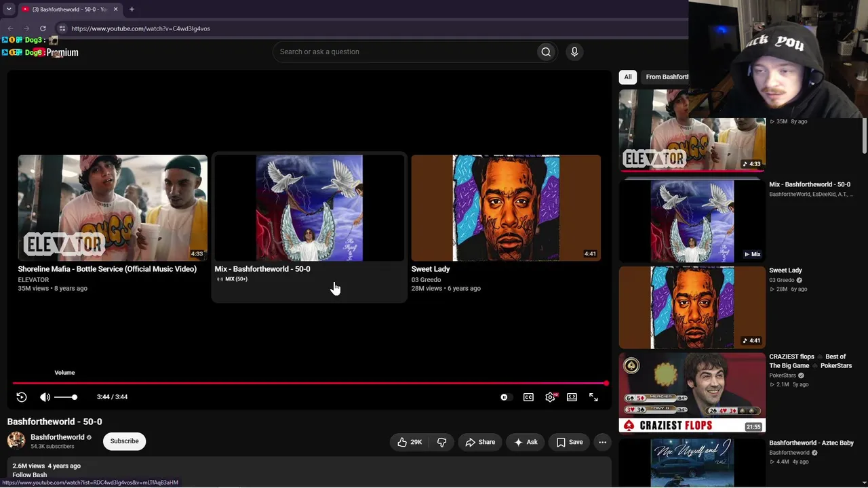868x488 pixels.
Task: Open more actions three-dot menu
Action: 602,442
